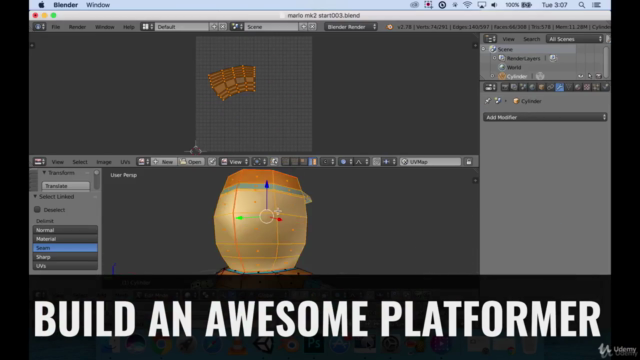Image resolution: width=640 pixels, height=360 pixels.
Task: Open Window menu in Blender info header
Action: 104,27
